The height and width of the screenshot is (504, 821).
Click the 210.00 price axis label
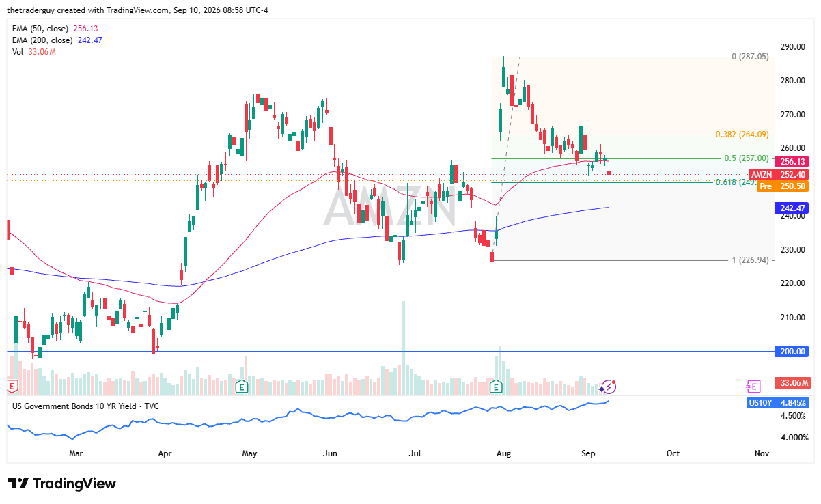[792, 318]
